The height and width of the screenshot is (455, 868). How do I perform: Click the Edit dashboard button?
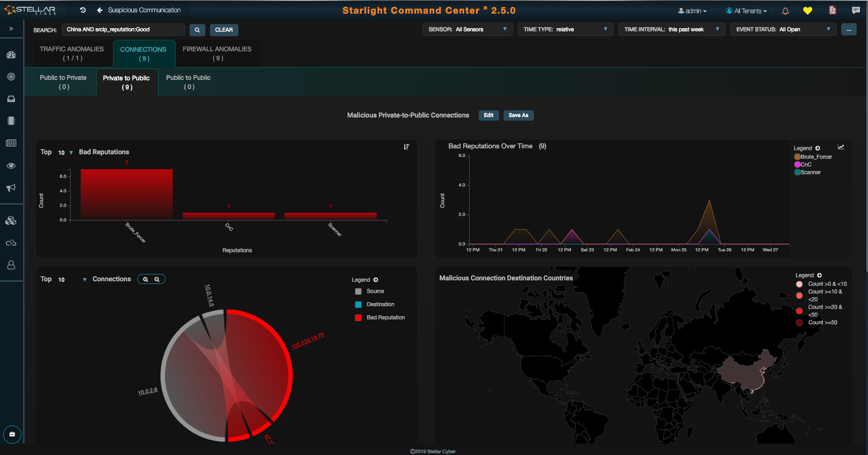[x=489, y=115]
